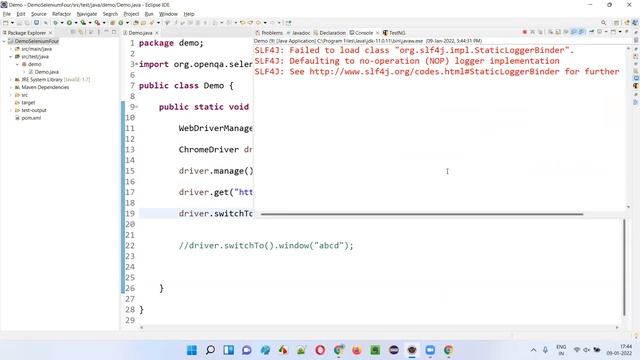640x360 pixels.
Task: Switch to the Problems tab
Action: coord(269,33)
